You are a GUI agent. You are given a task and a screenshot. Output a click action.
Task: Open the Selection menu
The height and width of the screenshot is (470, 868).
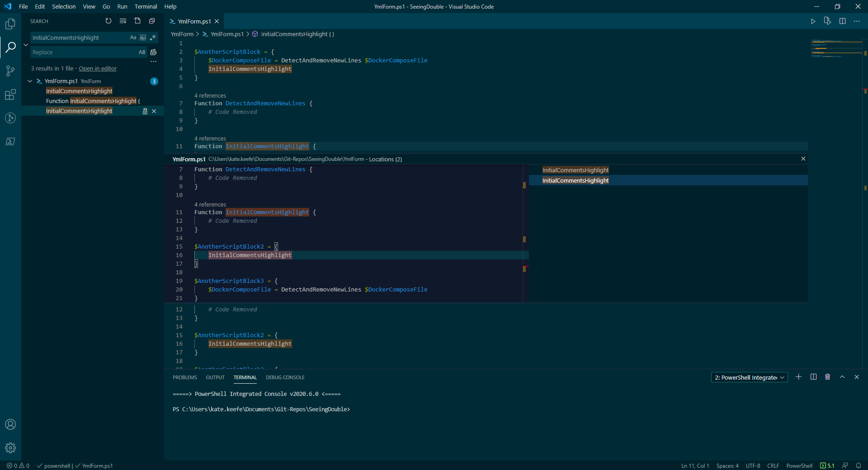[x=64, y=6]
